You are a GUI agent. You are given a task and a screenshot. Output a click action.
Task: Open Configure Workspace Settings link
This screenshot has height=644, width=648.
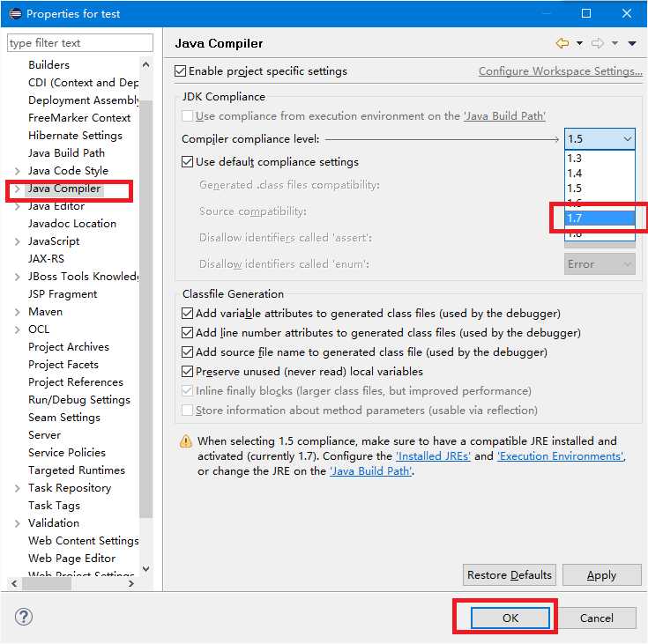coord(561,71)
